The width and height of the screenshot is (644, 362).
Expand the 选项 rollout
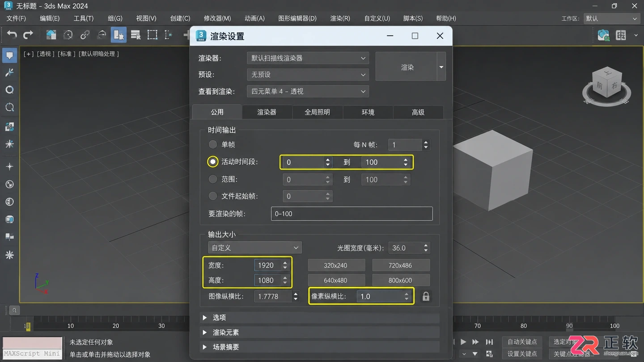click(320, 317)
